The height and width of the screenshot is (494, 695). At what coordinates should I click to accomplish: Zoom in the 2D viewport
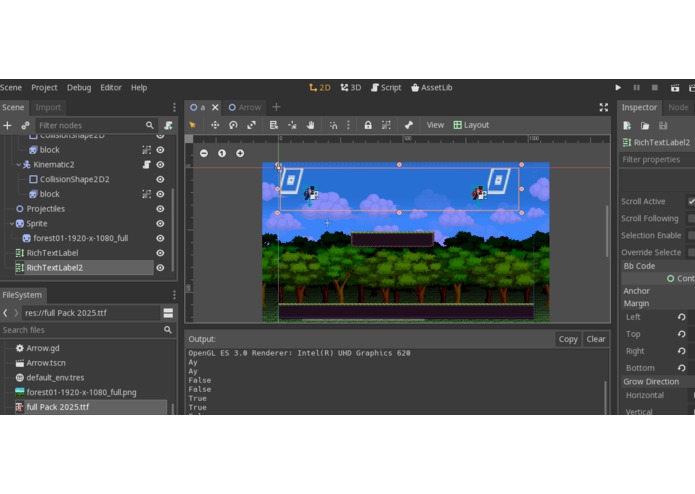pos(240,153)
